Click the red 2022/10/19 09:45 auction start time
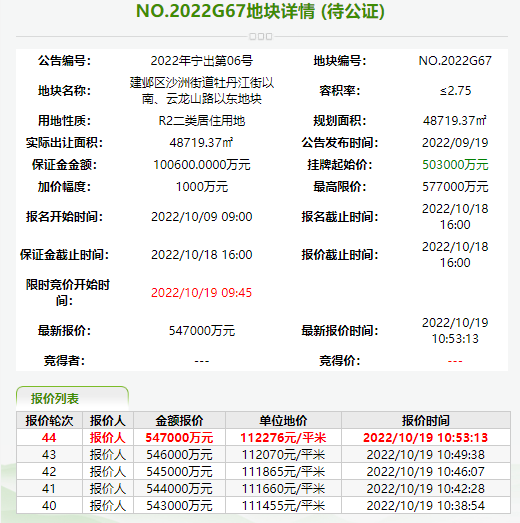 (x=201, y=293)
